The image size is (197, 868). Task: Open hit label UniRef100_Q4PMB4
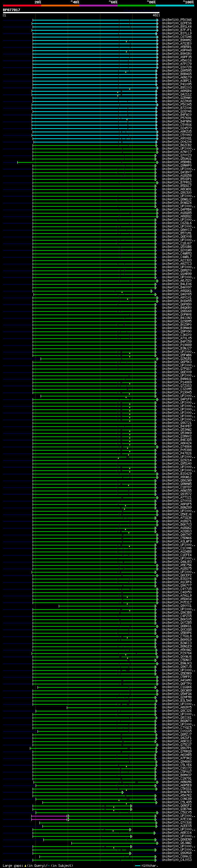(177, 210)
